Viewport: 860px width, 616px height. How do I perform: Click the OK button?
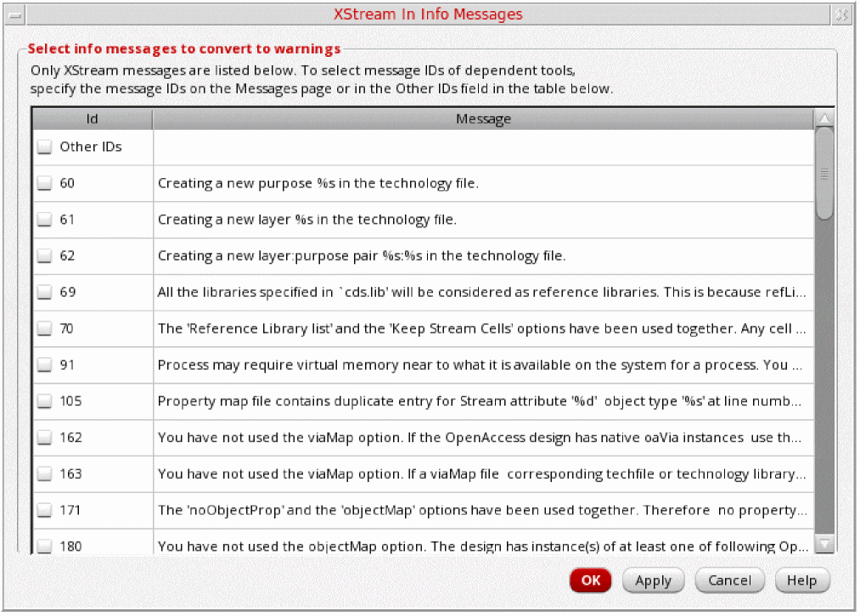click(x=590, y=580)
